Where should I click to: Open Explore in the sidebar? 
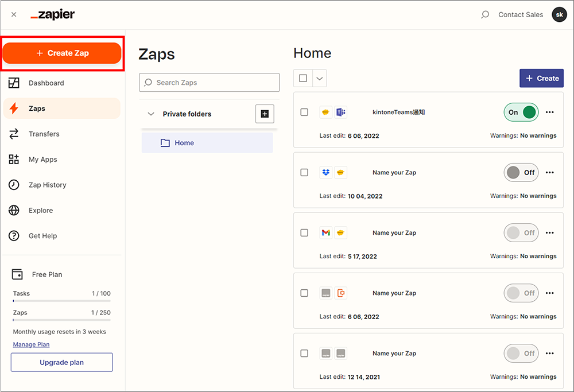coord(62,211)
